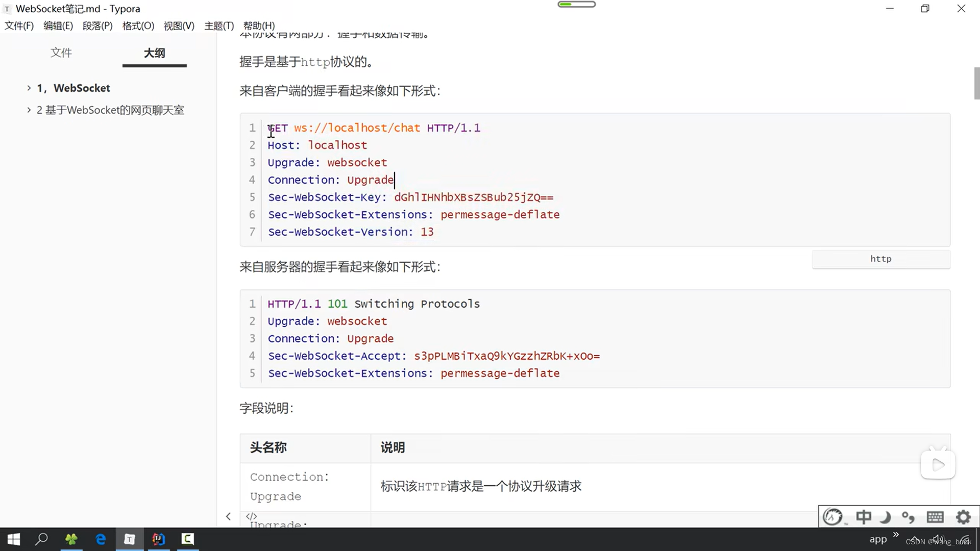980x551 pixels.
Task: Launch IntelliJ IDEA from the taskbar
Action: click(x=158, y=539)
